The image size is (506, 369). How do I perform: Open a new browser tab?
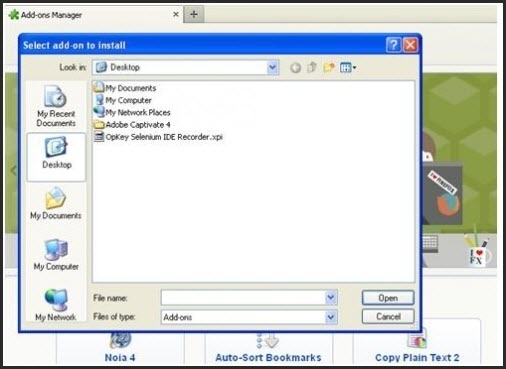194,14
